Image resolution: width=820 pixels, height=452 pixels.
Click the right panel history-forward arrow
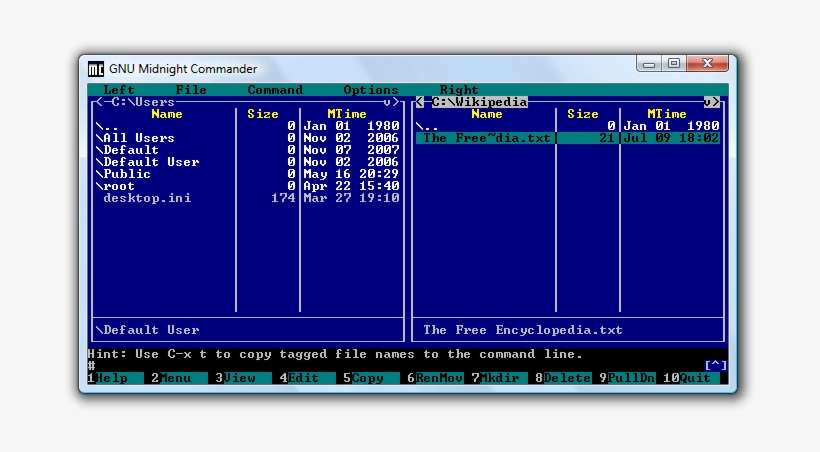coord(716,102)
